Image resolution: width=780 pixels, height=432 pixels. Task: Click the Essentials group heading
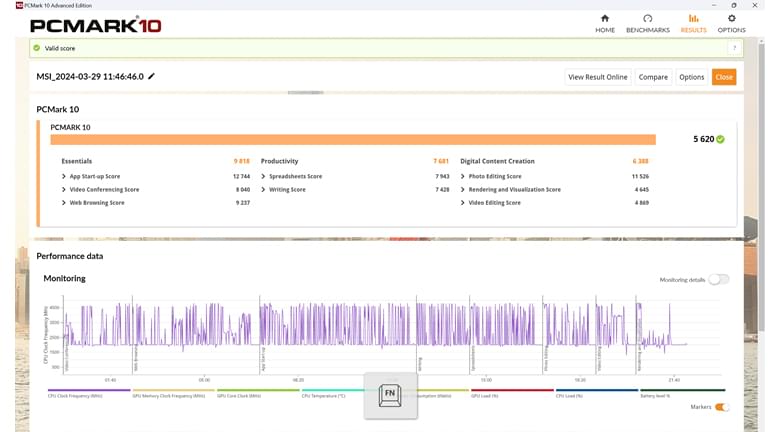pos(77,161)
